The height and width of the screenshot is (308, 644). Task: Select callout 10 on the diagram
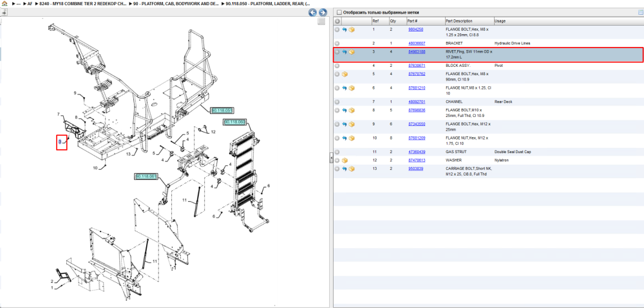click(x=95, y=168)
